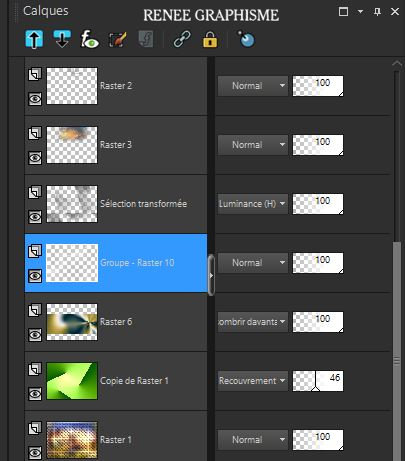This screenshot has height=461, width=405.
Task: Open blend mode dropdown for Raster 2
Action: pos(253,86)
